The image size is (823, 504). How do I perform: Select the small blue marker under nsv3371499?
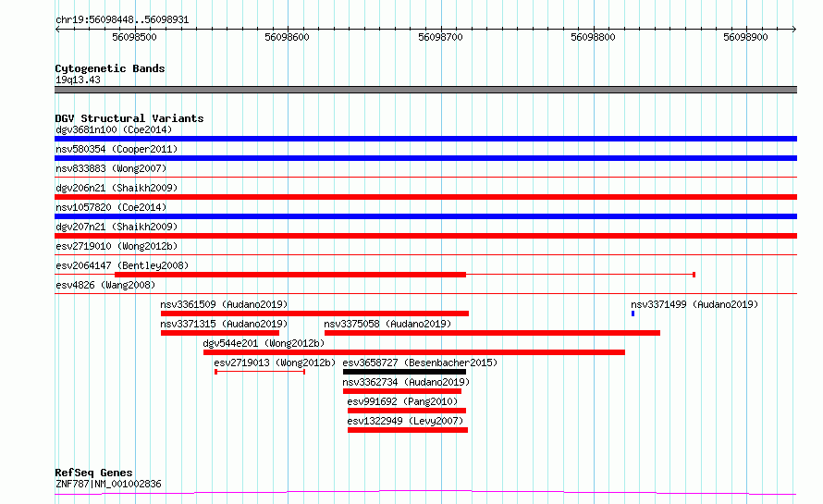[633, 313]
